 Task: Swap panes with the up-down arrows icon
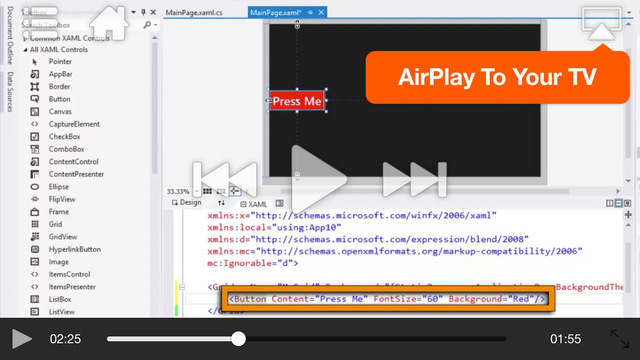pyautogui.click(x=221, y=203)
